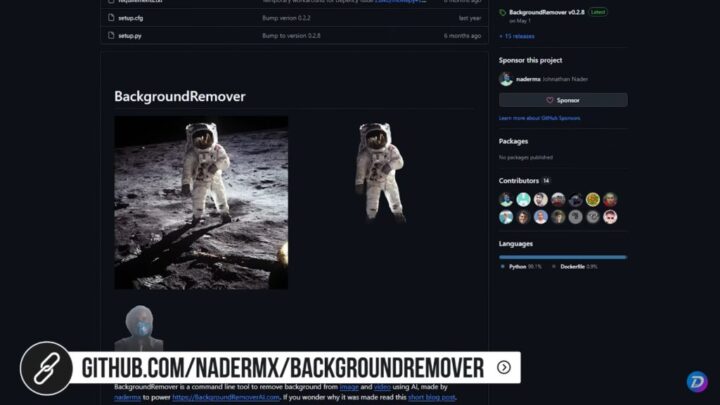View the '+ 15 releases' link

[517, 36]
